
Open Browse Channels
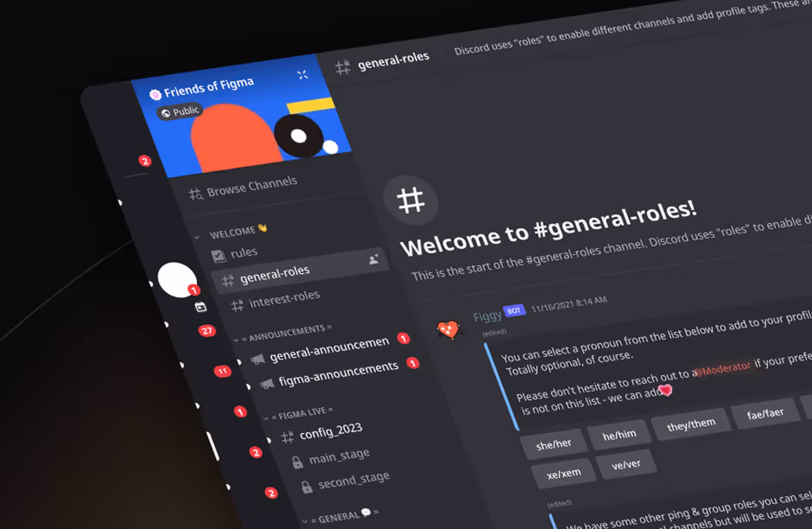click(x=243, y=188)
